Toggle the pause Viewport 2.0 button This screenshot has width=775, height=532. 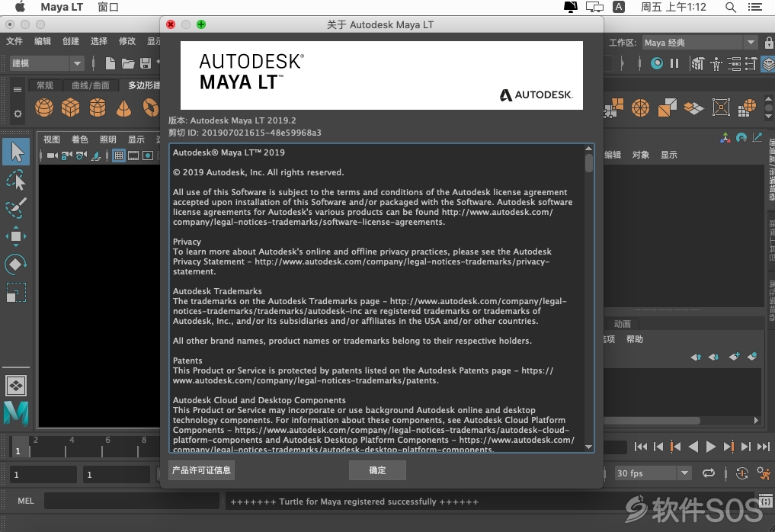point(674,63)
